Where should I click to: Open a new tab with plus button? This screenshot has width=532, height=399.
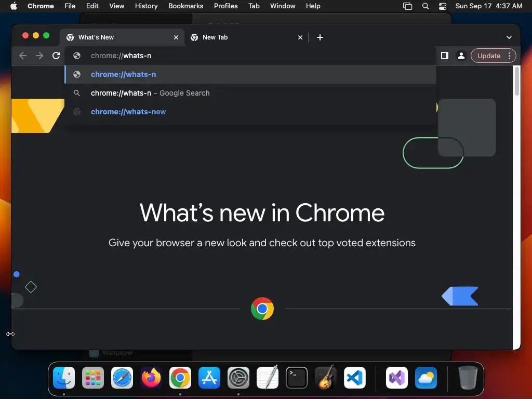(320, 37)
